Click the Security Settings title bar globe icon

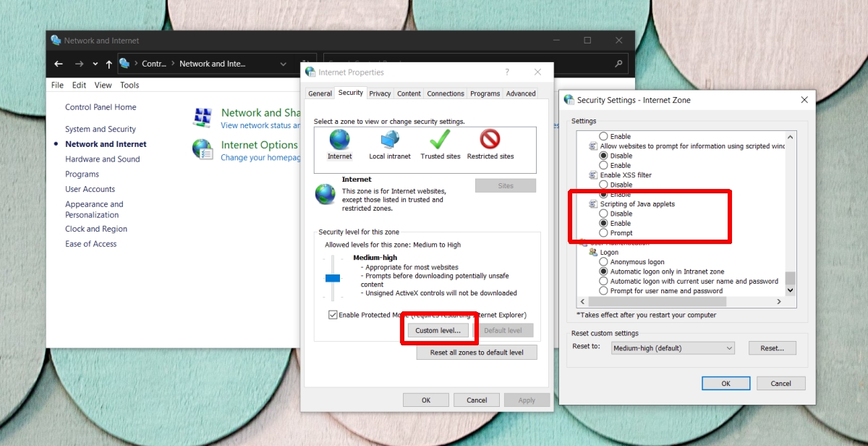(569, 100)
